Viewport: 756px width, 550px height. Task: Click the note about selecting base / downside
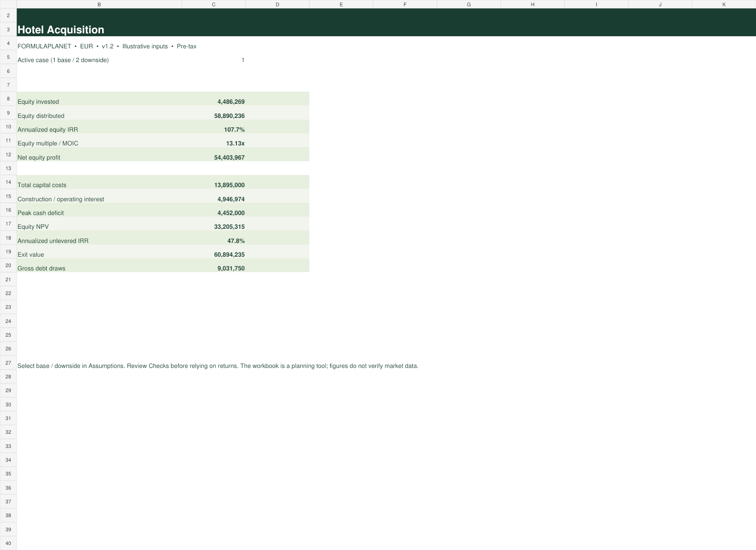[x=218, y=366]
